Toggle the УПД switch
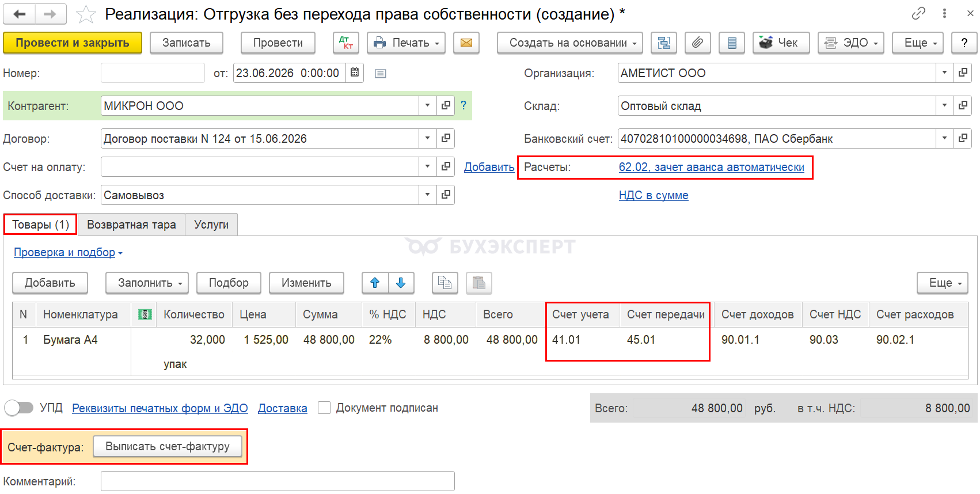The image size is (980, 494). coord(19,408)
